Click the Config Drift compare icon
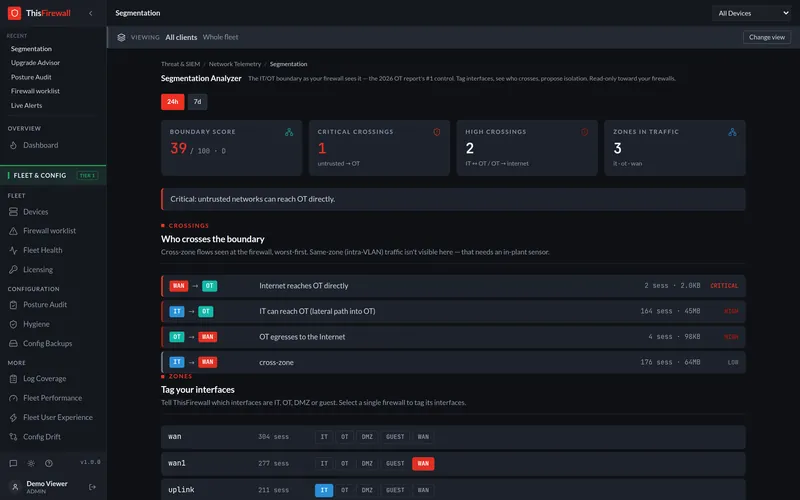The image size is (800, 500). coord(13,437)
